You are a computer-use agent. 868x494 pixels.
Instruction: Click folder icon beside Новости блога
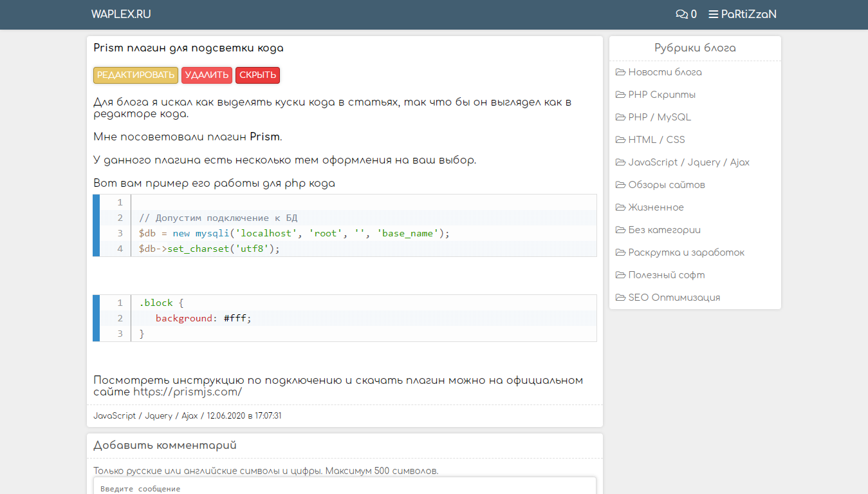tap(620, 72)
